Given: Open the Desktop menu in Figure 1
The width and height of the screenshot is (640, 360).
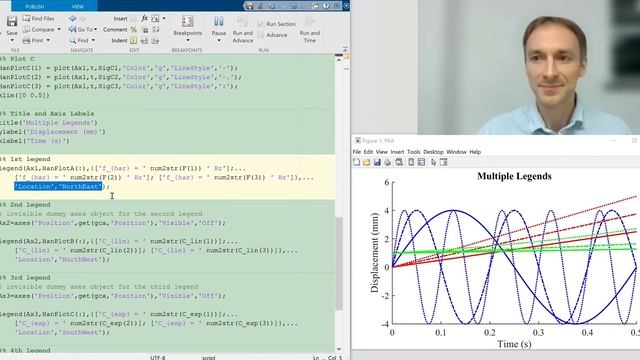Looking at the screenshot, I should coord(433,152).
